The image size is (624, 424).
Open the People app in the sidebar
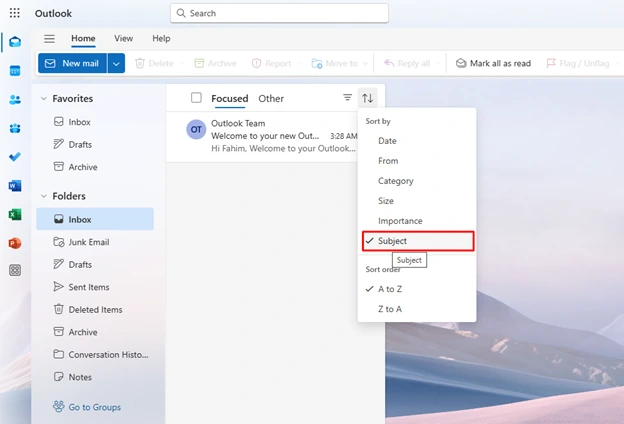[x=15, y=100]
